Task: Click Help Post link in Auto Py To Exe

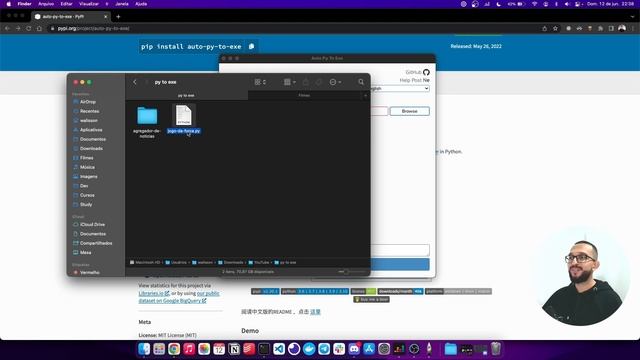Action: (410, 80)
